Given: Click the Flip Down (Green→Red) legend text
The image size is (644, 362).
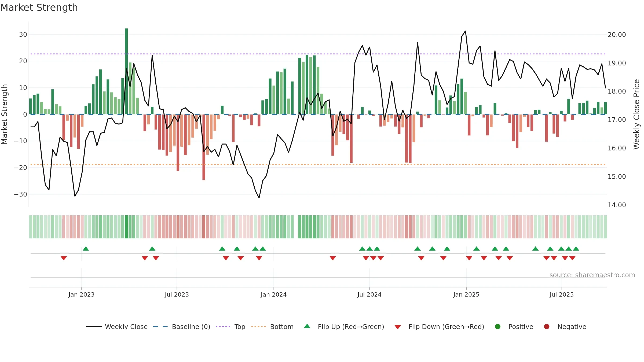Looking at the screenshot, I should click(x=446, y=327).
